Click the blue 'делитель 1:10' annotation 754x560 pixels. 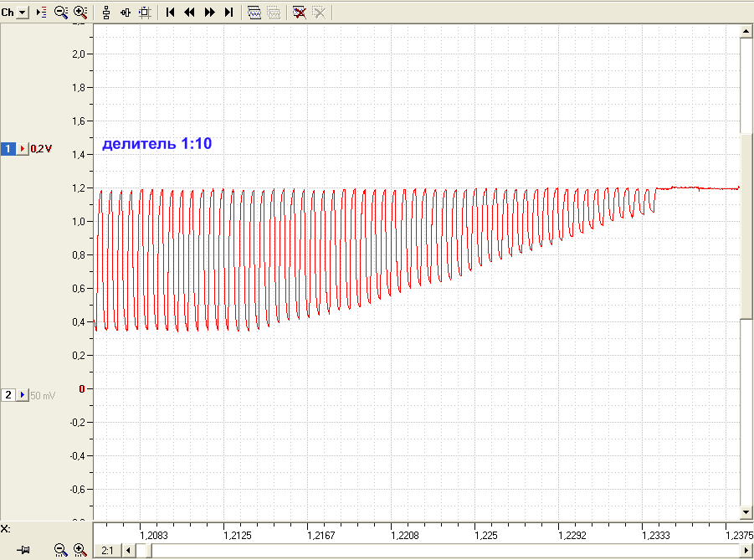[x=156, y=143]
